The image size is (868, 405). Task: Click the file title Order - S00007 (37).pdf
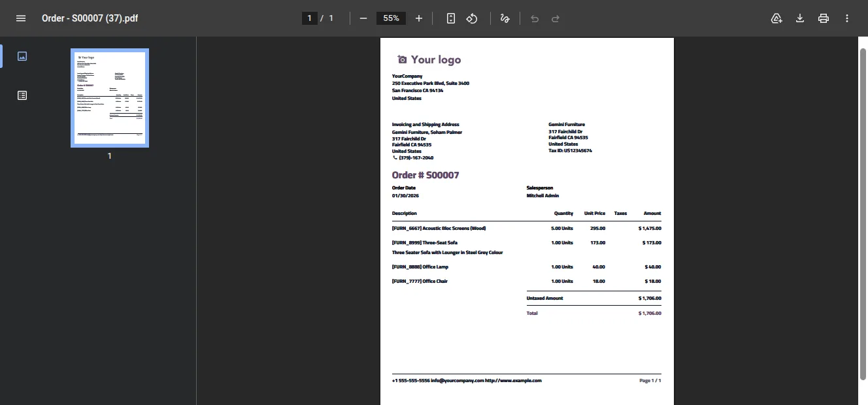click(x=90, y=18)
